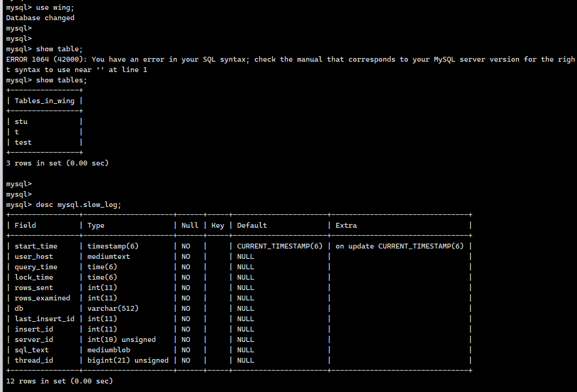Select the 'Key' column header
The height and width of the screenshot is (392, 577).
click(x=218, y=225)
